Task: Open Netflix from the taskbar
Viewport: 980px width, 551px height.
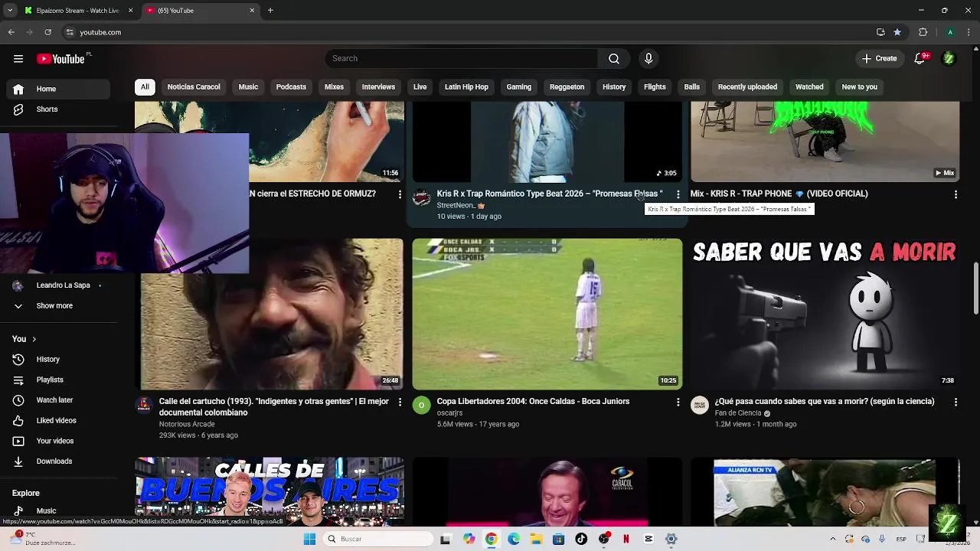Action: click(x=626, y=539)
